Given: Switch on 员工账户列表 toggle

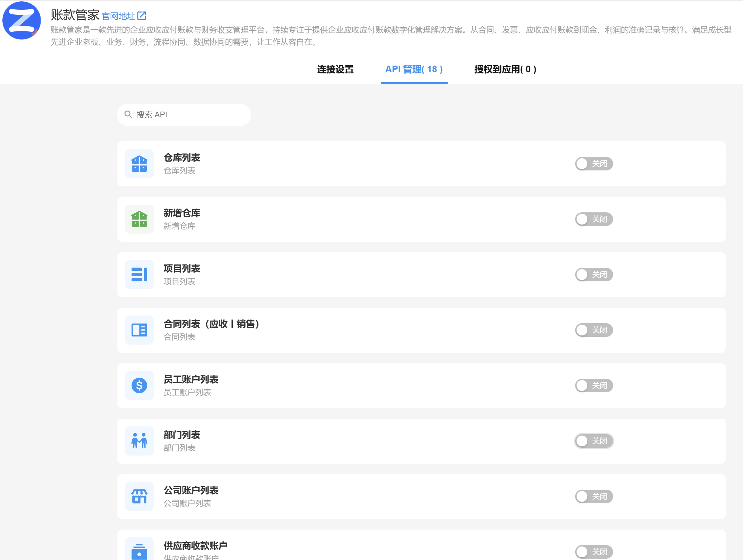Looking at the screenshot, I should point(594,386).
